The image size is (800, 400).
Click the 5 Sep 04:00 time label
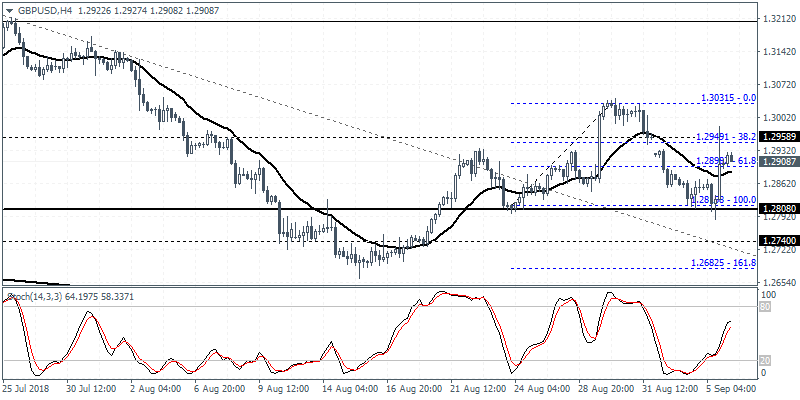tap(733, 389)
